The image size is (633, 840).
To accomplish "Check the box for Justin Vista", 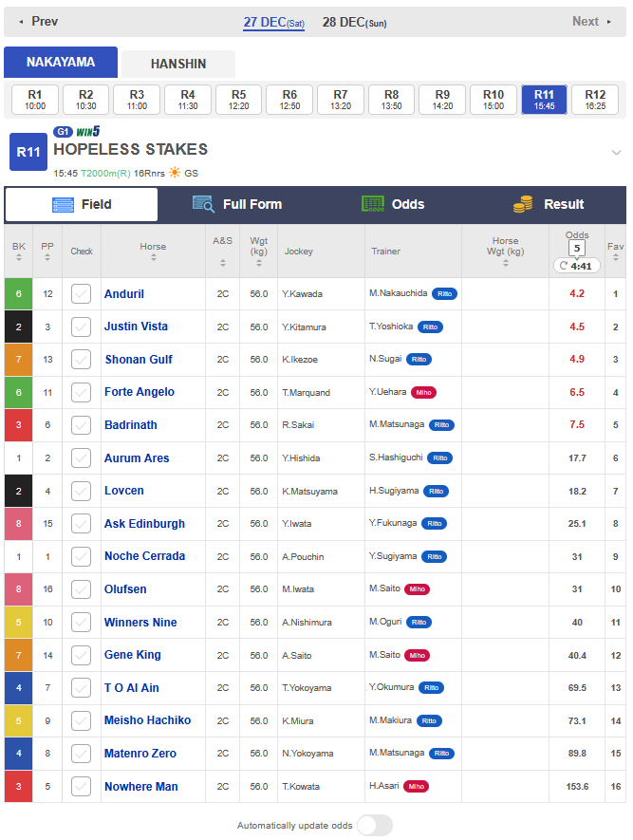I will (81, 327).
